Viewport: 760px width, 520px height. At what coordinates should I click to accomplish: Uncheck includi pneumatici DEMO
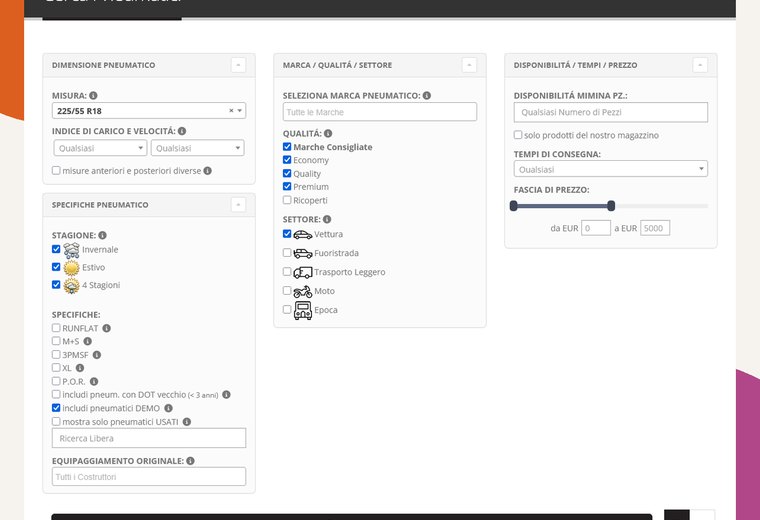click(56, 408)
